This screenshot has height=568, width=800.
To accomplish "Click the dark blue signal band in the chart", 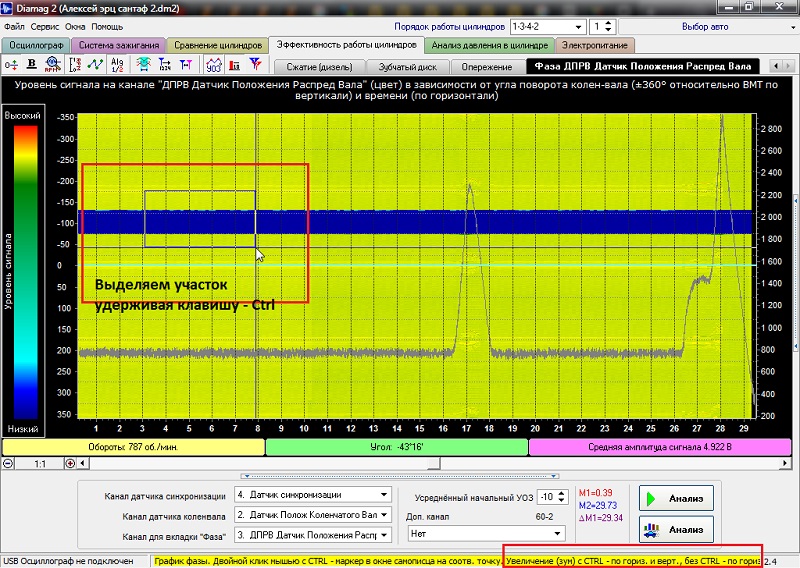I will point(416,223).
